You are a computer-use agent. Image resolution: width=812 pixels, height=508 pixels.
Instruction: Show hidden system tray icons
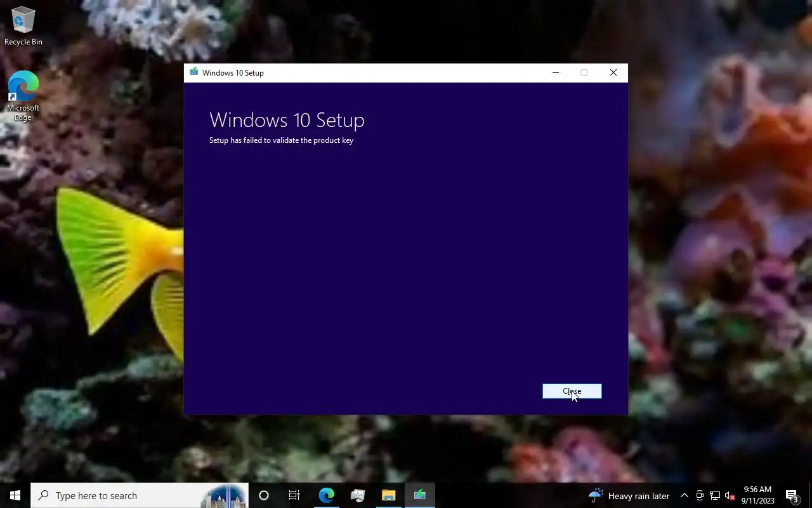(x=684, y=495)
